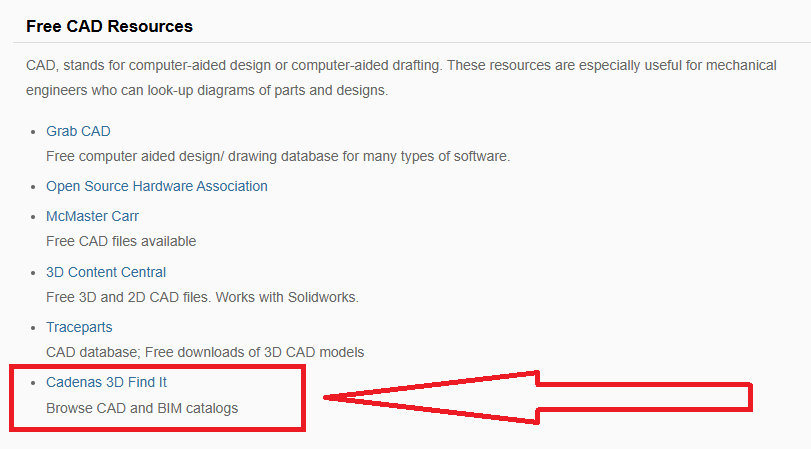Click the bullet beside 3D Content Central
This screenshot has width=811, height=449.
coord(32,273)
